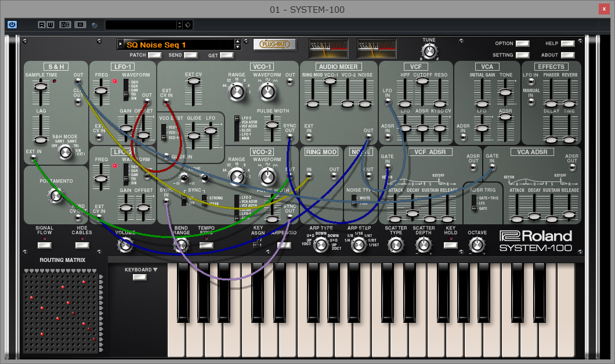Click the ARP TYPE knob
The width and height of the screenshot is (615, 364).
[x=321, y=245]
